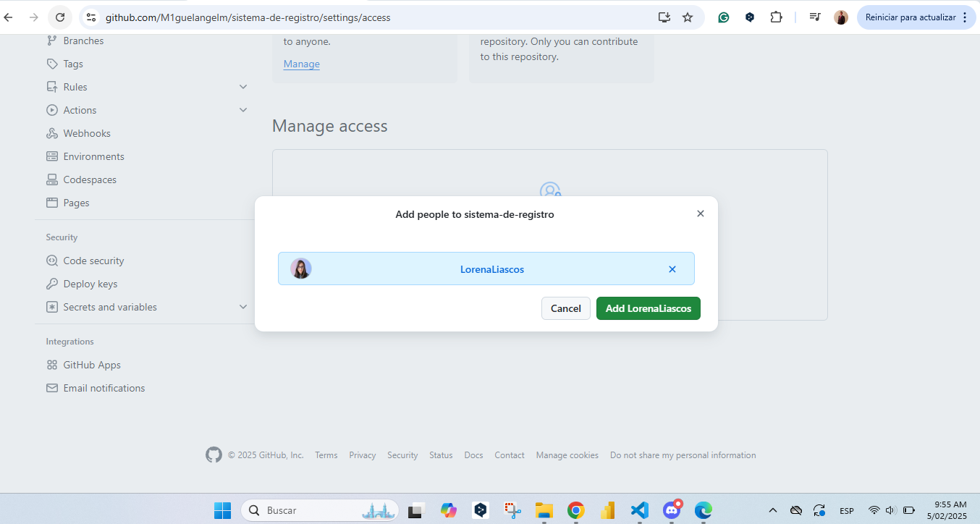Expand Secrets and variables chevron

[x=243, y=307]
